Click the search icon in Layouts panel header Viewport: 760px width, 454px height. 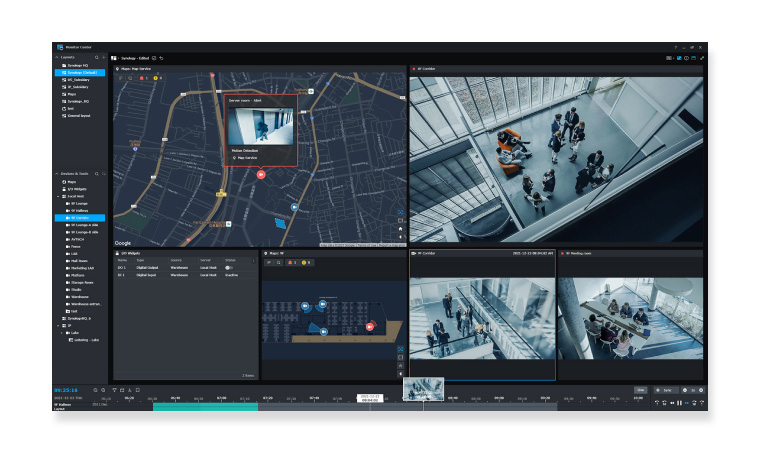[x=95, y=58]
